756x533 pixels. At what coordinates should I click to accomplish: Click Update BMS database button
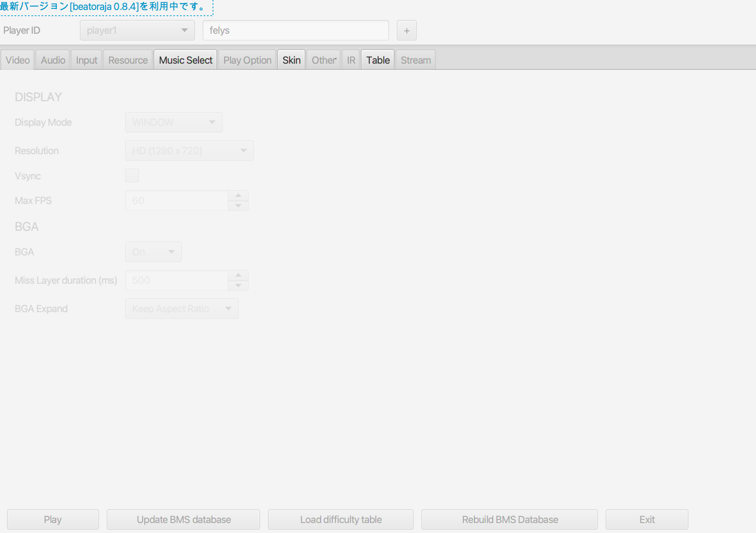point(183,520)
